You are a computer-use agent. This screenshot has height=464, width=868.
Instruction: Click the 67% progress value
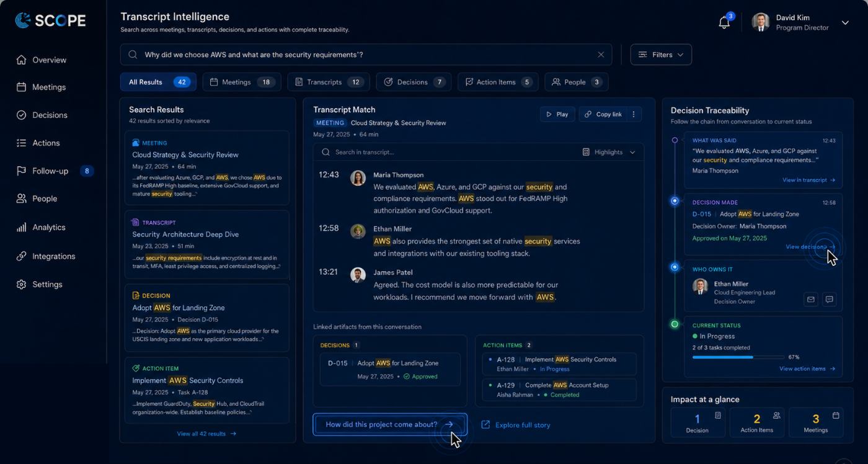(794, 357)
